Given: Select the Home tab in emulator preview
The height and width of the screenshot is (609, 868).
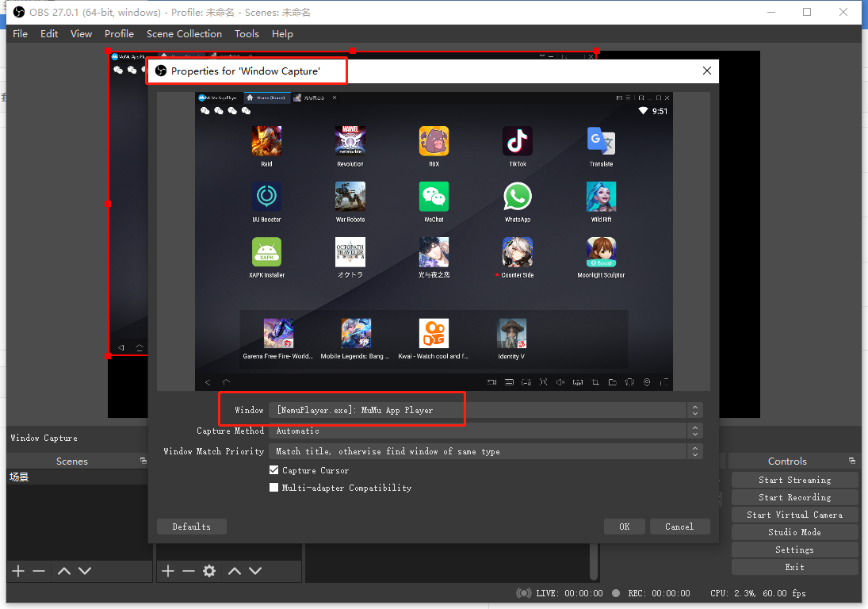Looking at the screenshot, I should (266, 98).
